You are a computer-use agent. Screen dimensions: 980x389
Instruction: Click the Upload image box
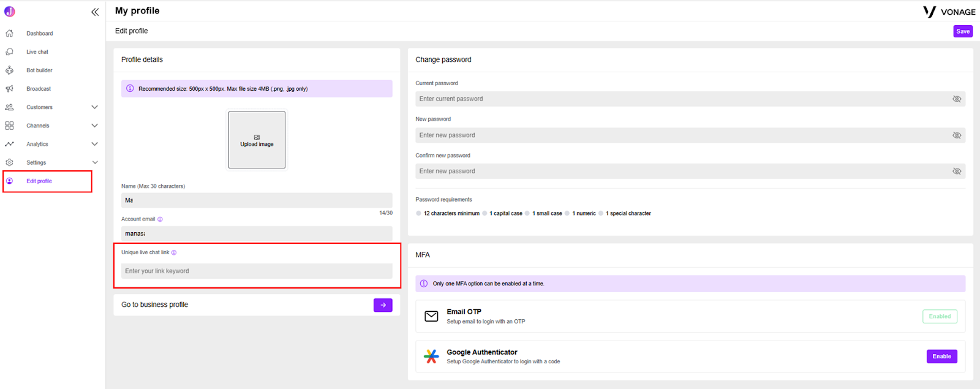pyautogui.click(x=257, y=140)
